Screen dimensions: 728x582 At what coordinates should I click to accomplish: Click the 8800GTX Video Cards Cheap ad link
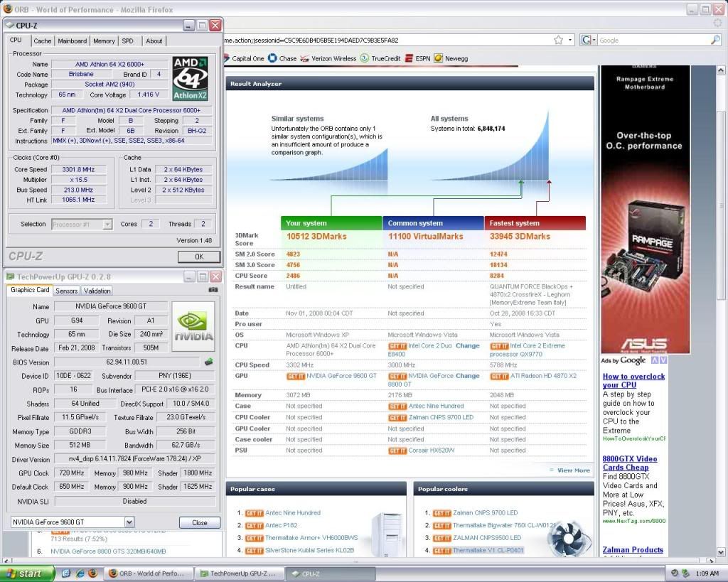pos(630,463)
